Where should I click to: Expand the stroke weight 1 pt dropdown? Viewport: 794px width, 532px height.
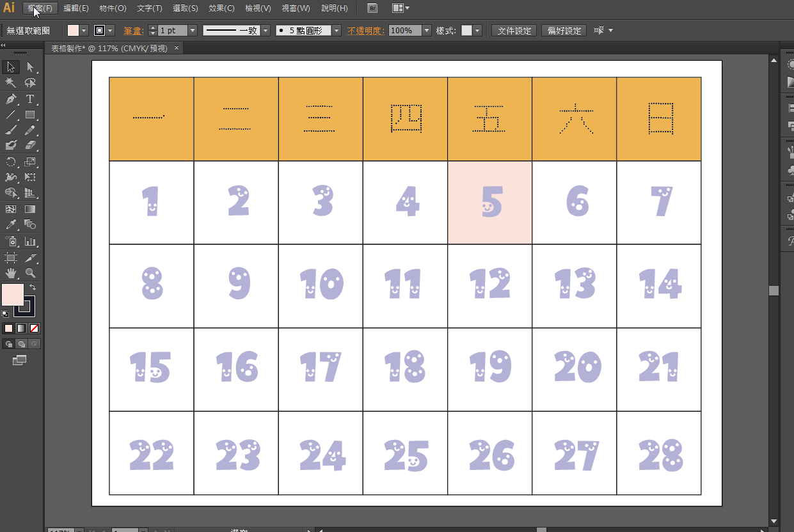coord(192,31)
